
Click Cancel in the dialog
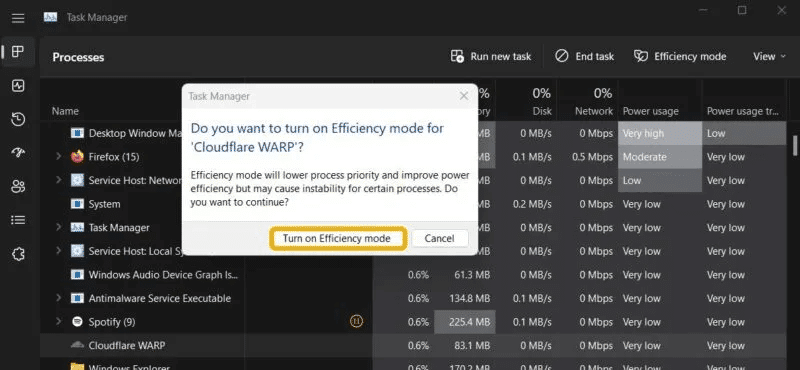coord(439,238)
